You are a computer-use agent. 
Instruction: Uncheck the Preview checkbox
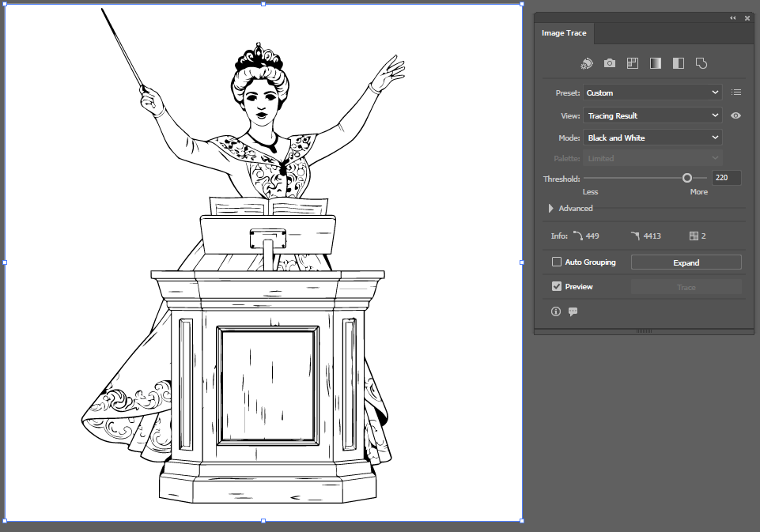[557, 286]
